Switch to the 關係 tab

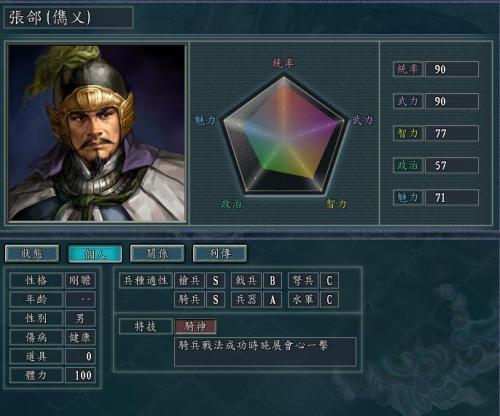[x=157, y=254]
